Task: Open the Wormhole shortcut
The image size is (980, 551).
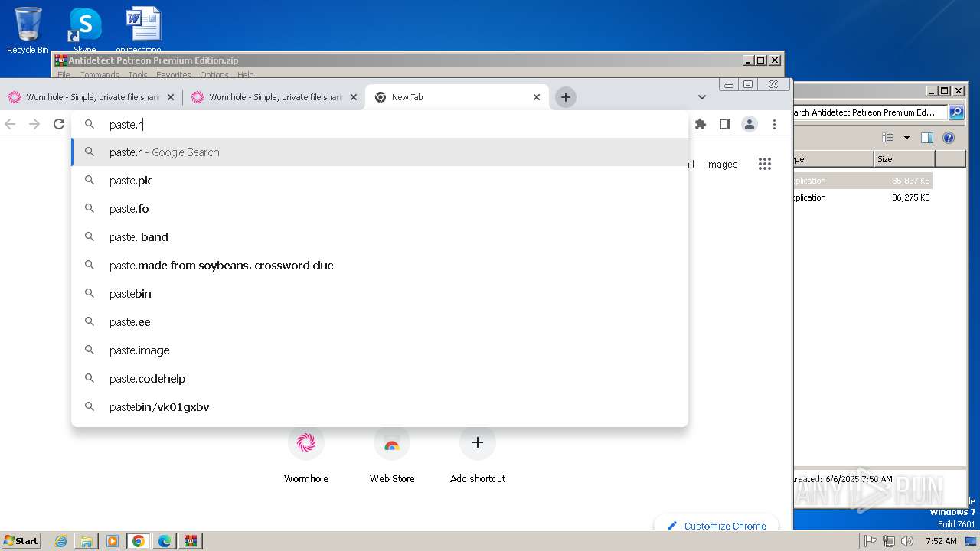Action: click(x=306, y=455)
